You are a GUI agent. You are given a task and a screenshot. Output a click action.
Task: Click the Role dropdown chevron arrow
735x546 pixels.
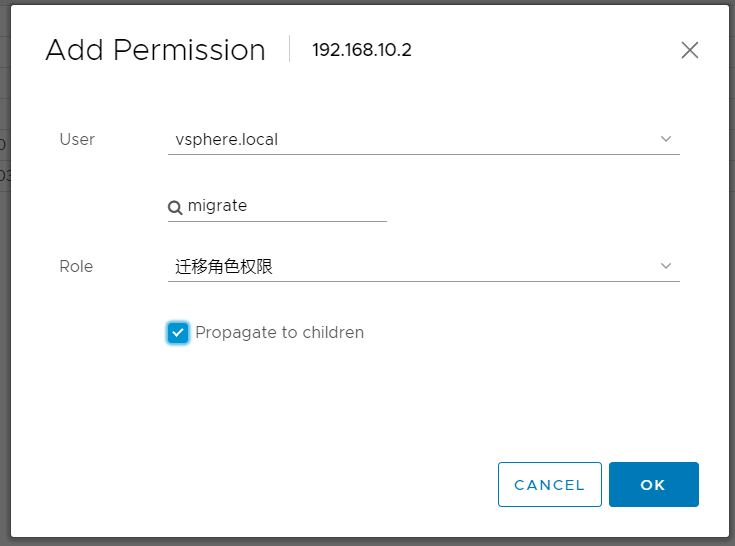666,266
